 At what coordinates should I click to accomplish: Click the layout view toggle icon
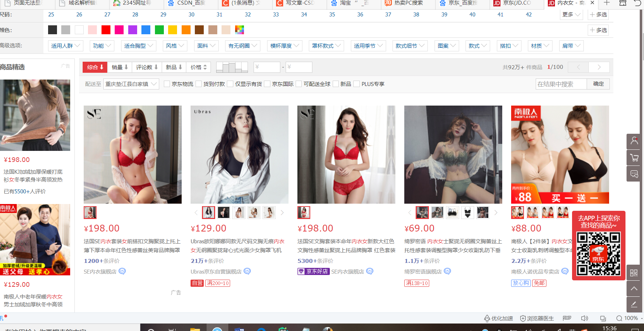pos(232,67)
